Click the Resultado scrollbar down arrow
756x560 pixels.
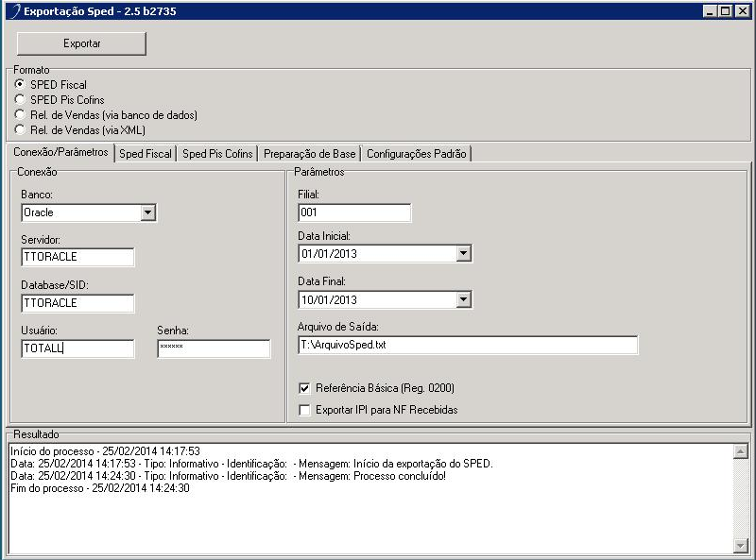click(740, 545)
